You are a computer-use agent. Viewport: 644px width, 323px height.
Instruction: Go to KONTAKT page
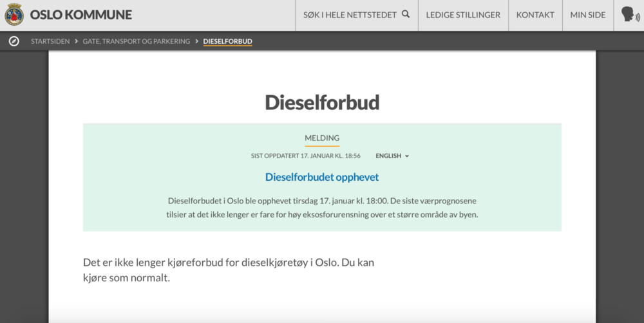pyautogui.click(x=535, y=15)
